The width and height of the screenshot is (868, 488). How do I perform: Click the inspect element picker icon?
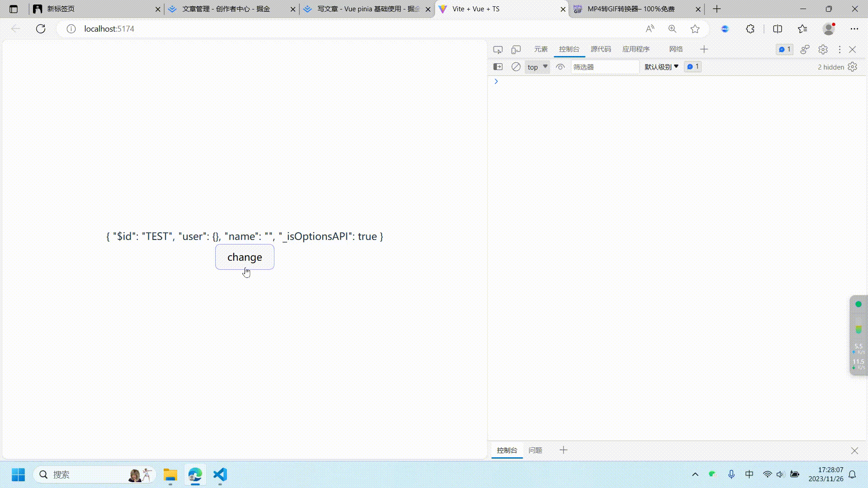coord(498,49)
